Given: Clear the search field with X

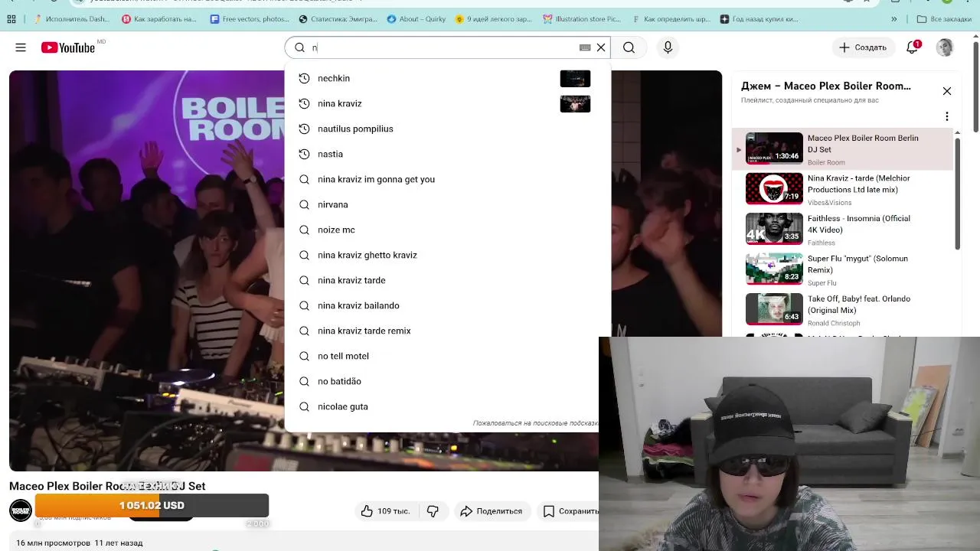Looking at the screenshot, I should tap(601, 47).
